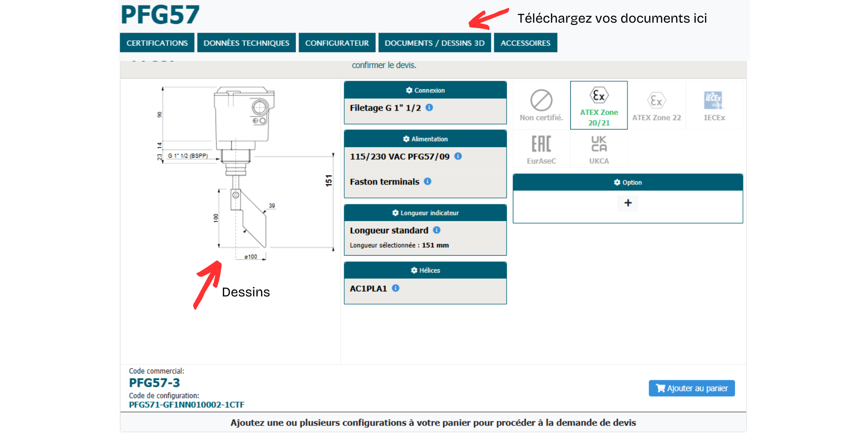
Task: Open the Option section header
Action: (x=628, y=182)
